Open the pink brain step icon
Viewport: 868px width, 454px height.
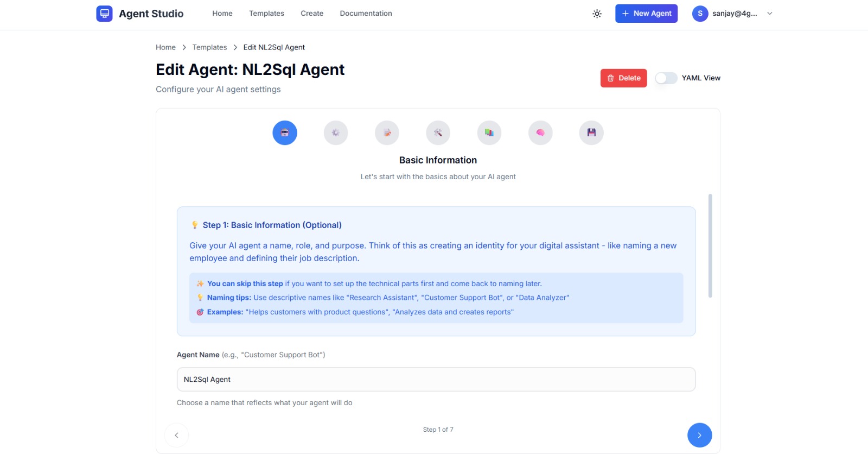(540, 133)
